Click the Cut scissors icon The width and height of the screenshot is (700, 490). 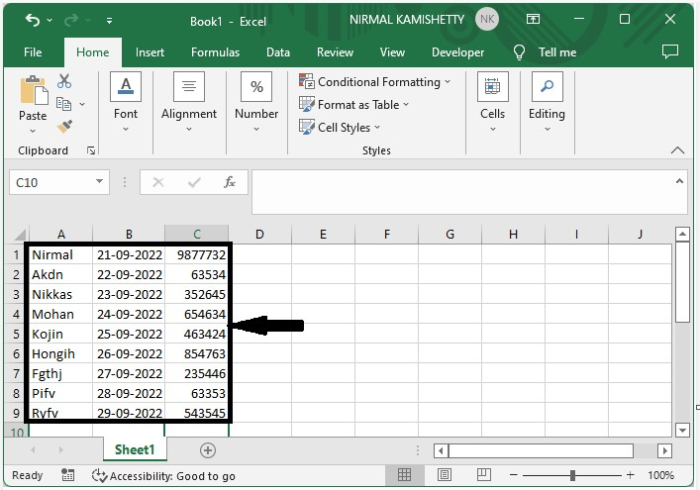64,81
